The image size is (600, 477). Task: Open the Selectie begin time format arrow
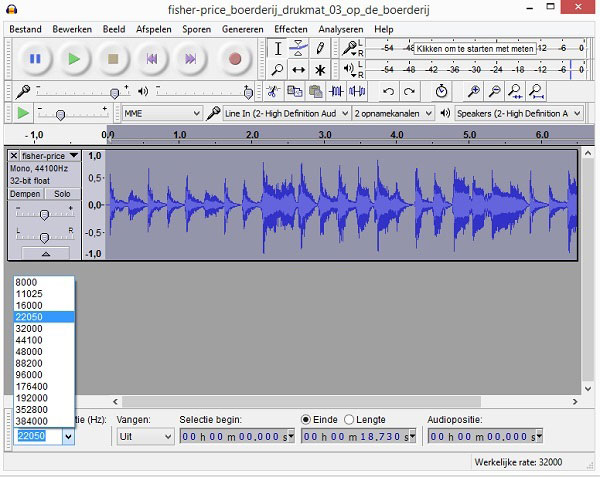(x=291, y=436)
